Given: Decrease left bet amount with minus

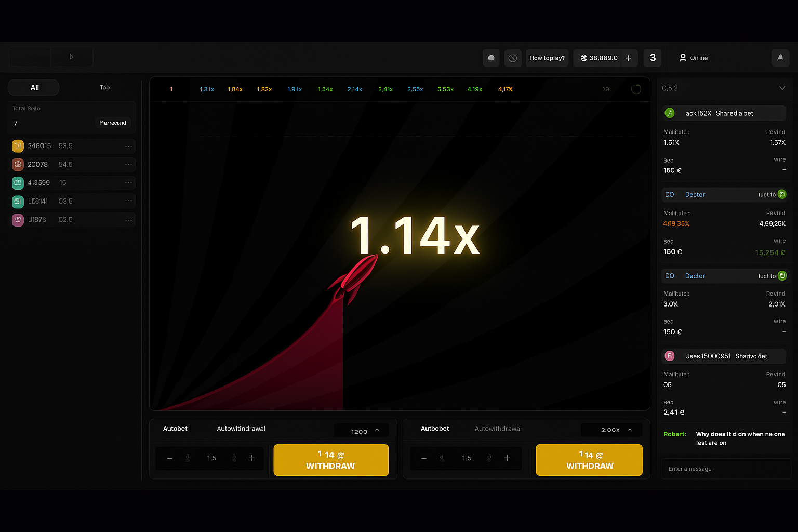Looking at the screenshot, I should (x=169, y=458).
